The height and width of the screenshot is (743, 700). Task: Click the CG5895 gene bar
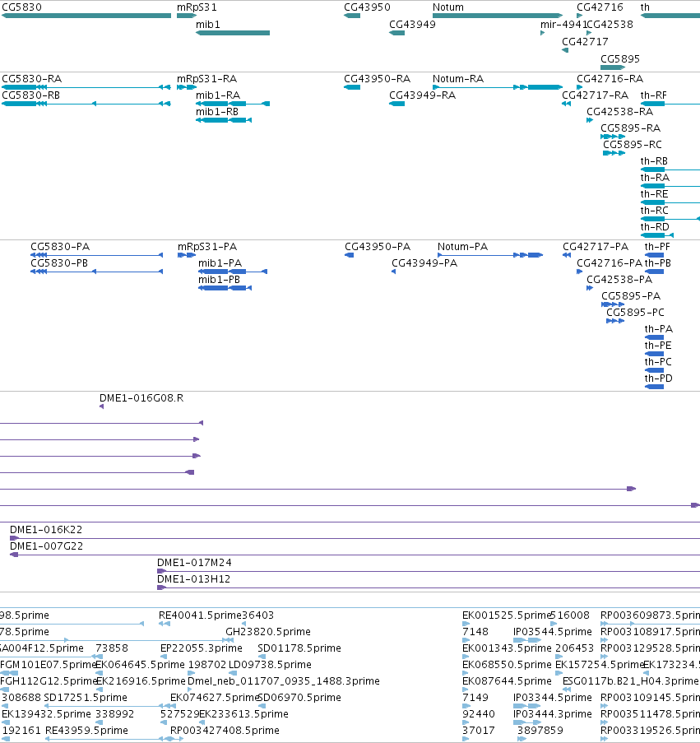tap(613, 67)
